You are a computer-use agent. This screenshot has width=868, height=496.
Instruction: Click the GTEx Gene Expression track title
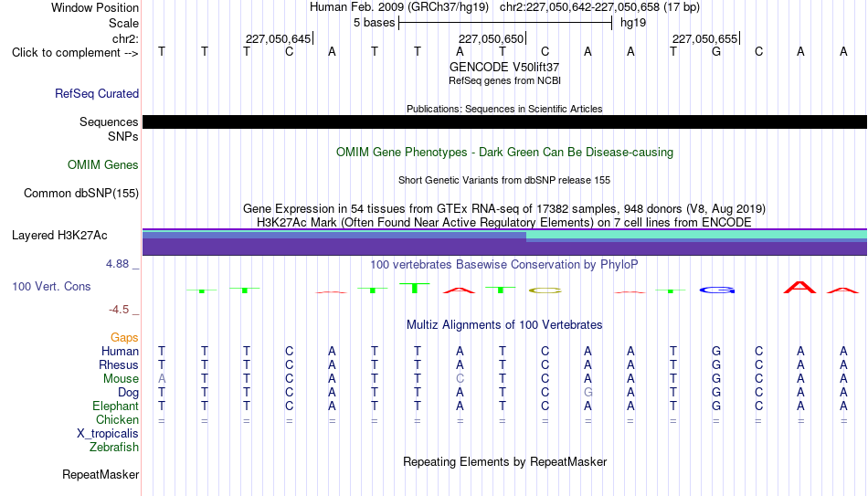pyautogui.click(x=504, y=208)
